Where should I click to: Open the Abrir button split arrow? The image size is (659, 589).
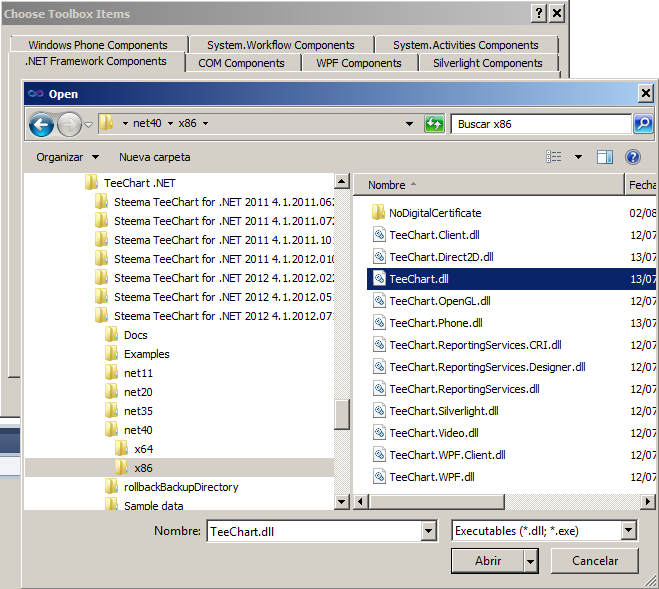pyautogui.click(x=530, y=561)
